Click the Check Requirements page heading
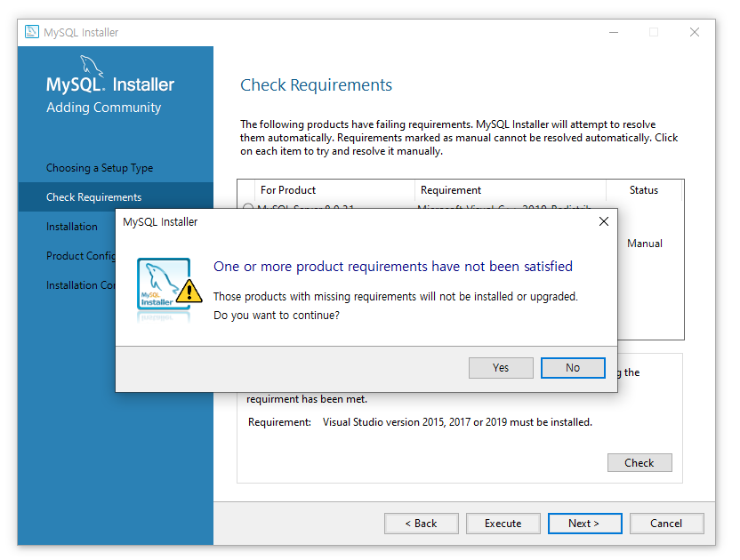Viewport: 740px width, 560px height. (317, 85)
